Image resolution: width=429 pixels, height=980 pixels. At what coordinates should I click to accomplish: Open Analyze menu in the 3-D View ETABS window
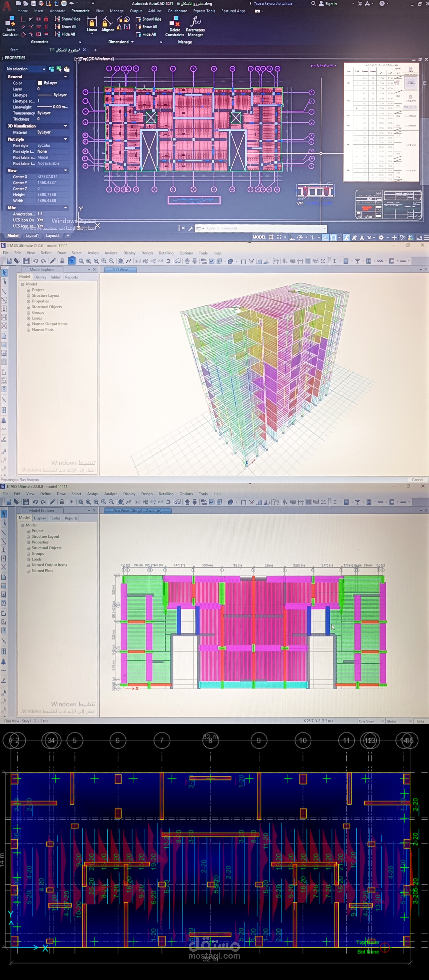[x=111, y=253]
